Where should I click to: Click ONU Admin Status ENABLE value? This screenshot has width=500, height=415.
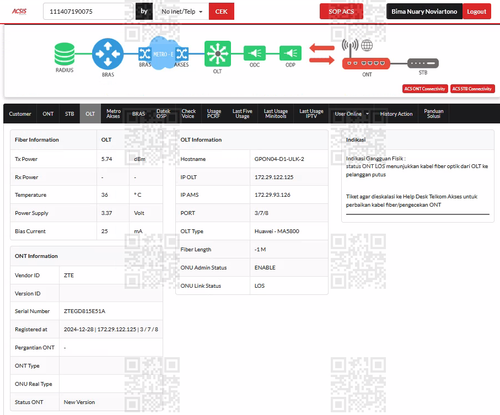(265, 268)
